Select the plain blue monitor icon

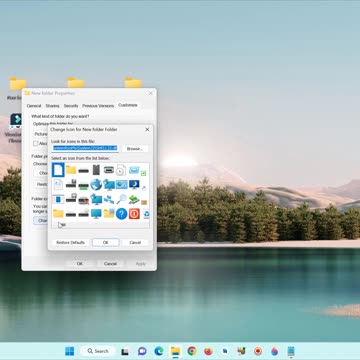pyautogui.click(x=96, y=214)
